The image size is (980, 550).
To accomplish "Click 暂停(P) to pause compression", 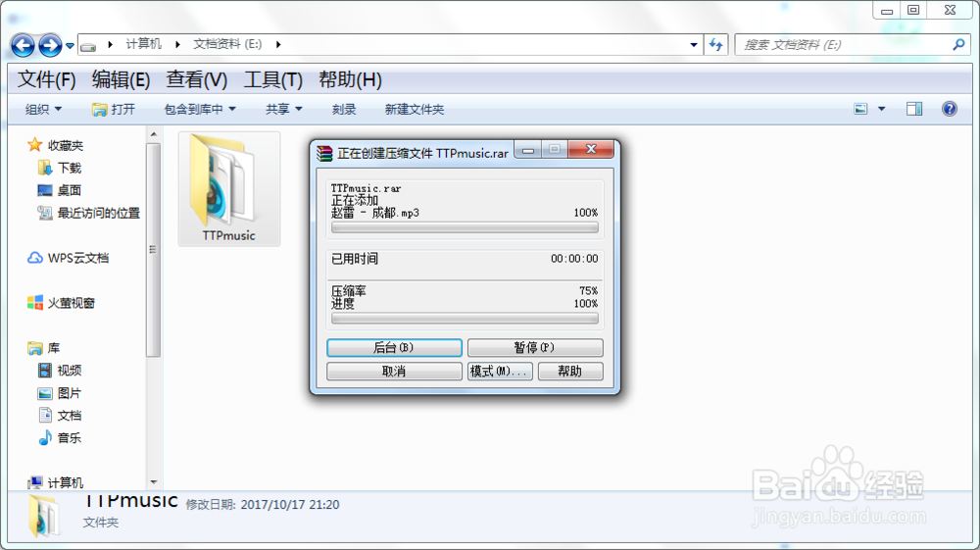I will [535, 347].
